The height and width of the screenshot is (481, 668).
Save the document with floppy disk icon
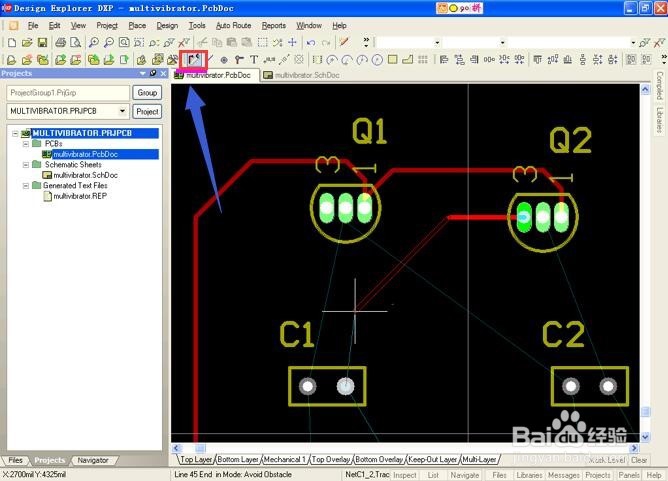[x=42, y=43]
